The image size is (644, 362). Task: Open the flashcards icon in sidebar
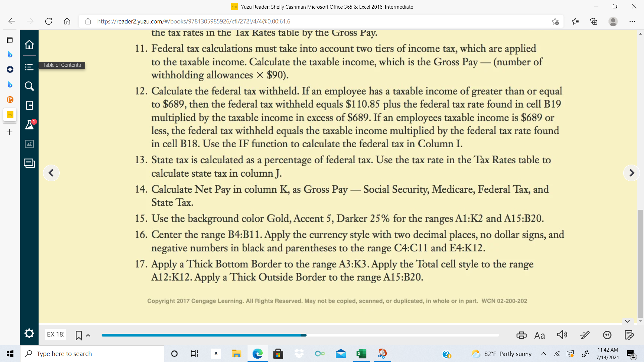pos(29,106)
